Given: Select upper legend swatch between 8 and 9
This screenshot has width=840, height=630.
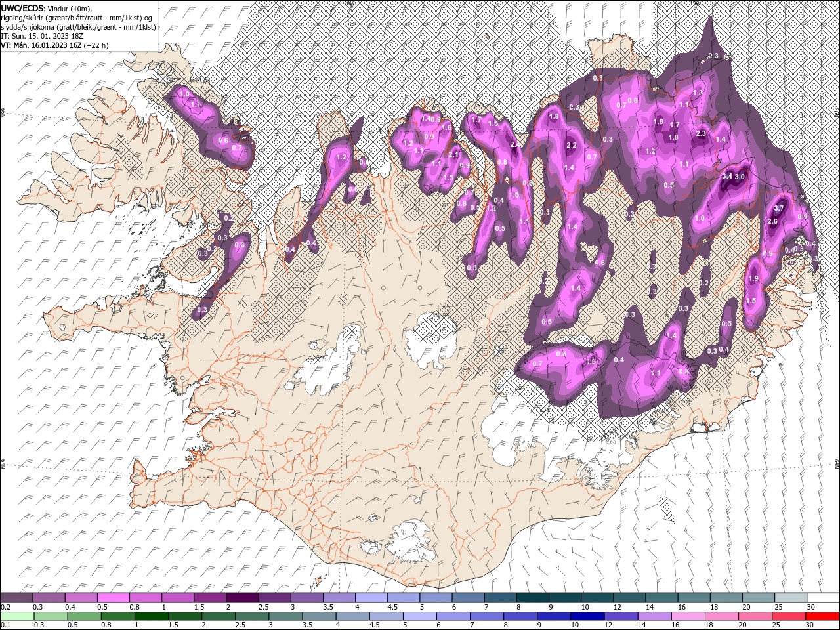Looking at the screenshot, I should tap(532, 598).
